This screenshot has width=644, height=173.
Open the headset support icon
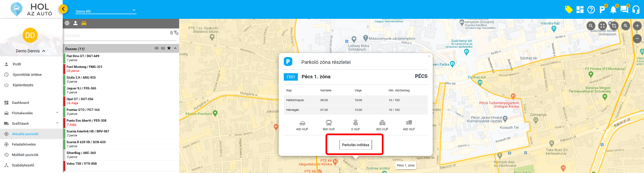pyautogui.click(x=636, y=10)
